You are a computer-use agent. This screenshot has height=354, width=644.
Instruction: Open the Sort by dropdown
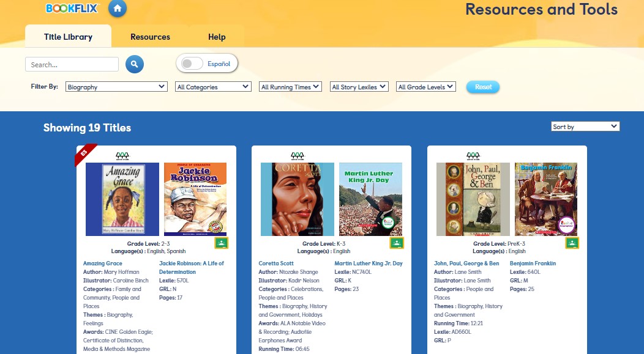pyautogui.click(x=585, y=127)
